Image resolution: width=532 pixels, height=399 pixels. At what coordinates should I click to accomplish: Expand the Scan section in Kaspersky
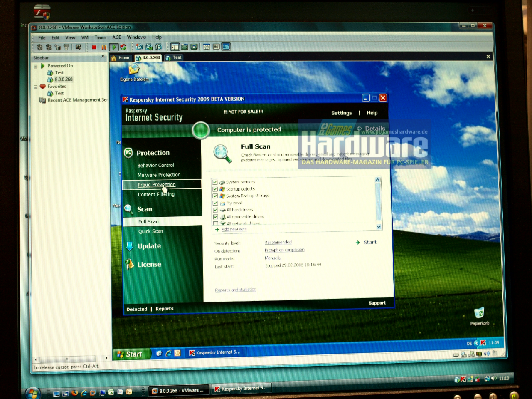click(x=145, y=209)
